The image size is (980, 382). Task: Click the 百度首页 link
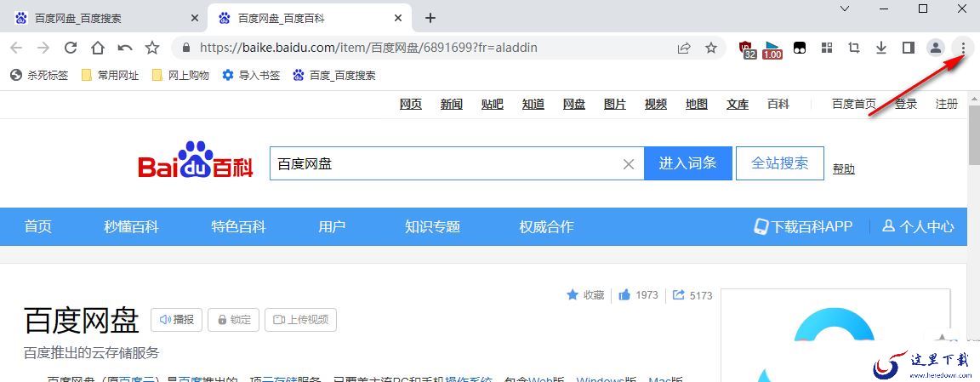tap(854, 105)
